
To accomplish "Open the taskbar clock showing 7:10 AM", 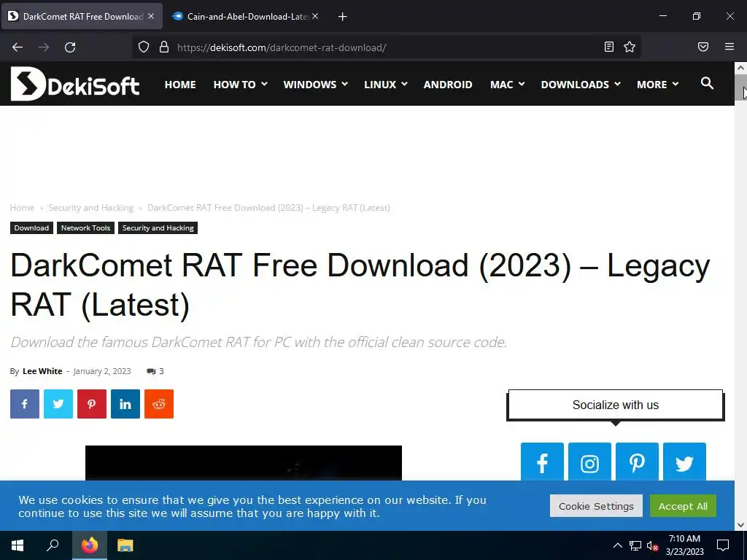I will click(x=684, y=545).
